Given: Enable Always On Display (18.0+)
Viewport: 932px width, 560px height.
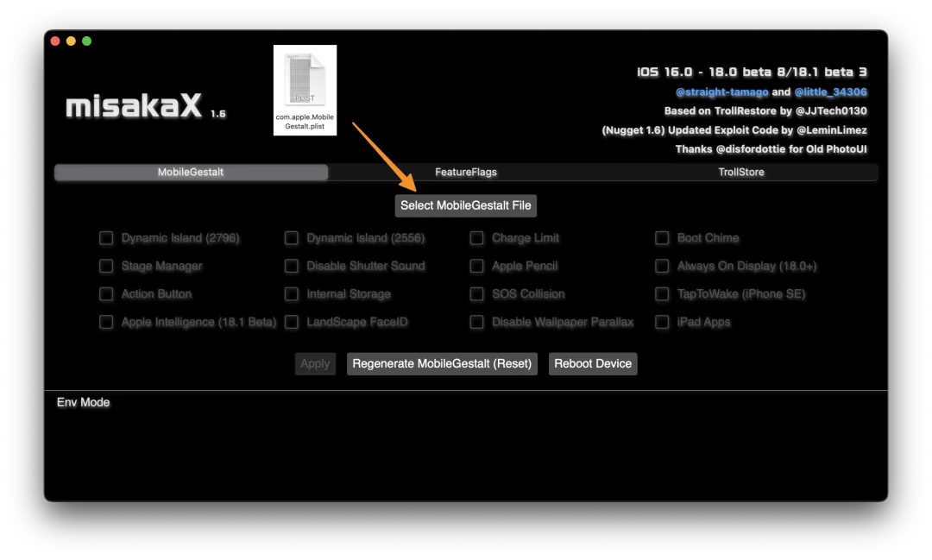Looking at the screenshot, I should click(662, 267).
